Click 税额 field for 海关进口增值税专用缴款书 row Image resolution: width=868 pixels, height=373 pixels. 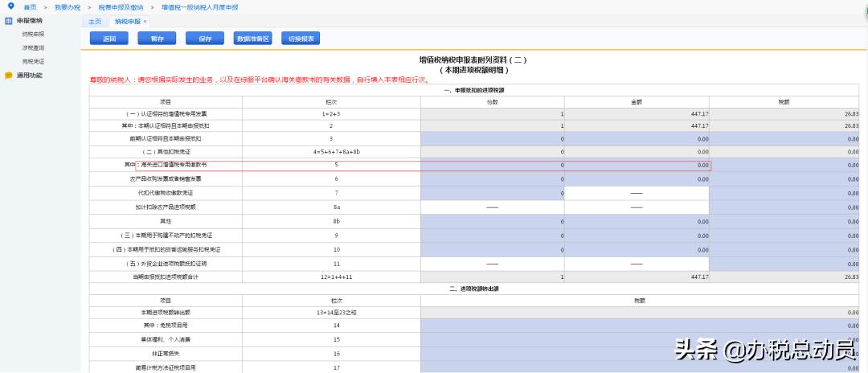click(784, 165)
